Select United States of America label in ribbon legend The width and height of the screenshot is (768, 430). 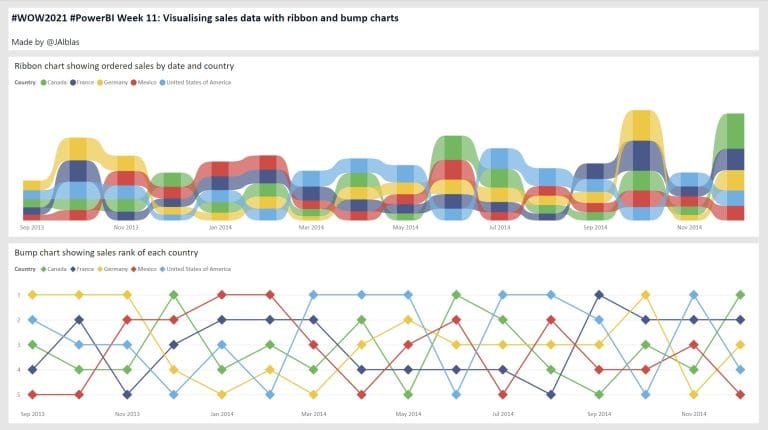point(201,82)
